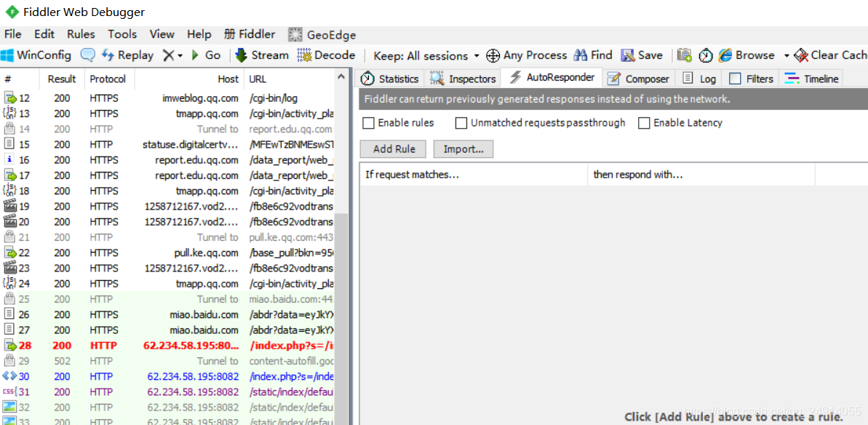
Task: Click Clear Cache toolbar button
Action: (x=830, y=55)
